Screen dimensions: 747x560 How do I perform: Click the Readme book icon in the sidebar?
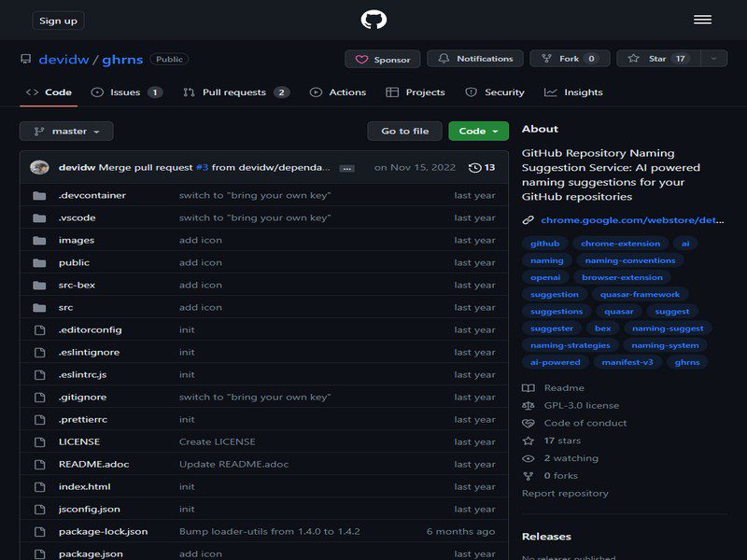(x=529, y=386)
